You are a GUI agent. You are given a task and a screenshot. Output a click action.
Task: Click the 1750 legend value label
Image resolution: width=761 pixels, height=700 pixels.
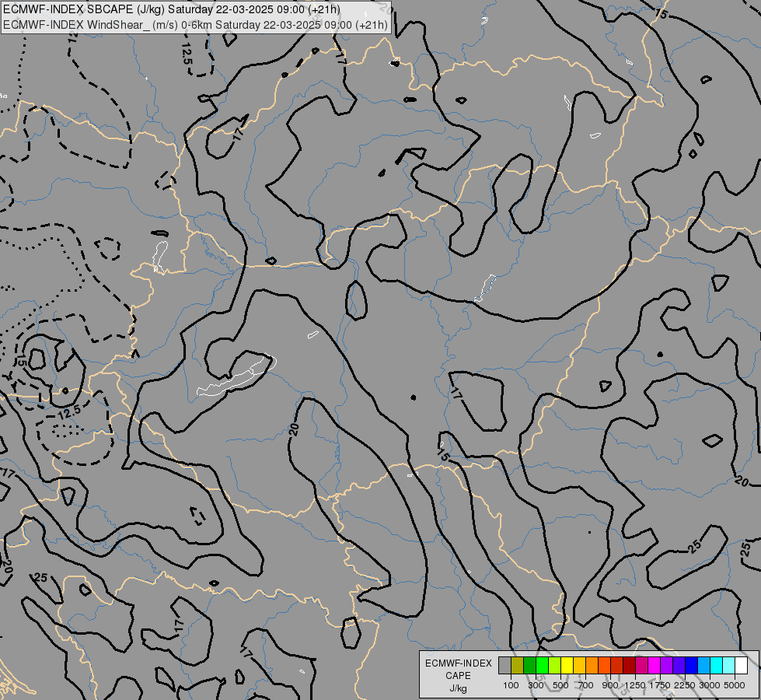point(660,685)
